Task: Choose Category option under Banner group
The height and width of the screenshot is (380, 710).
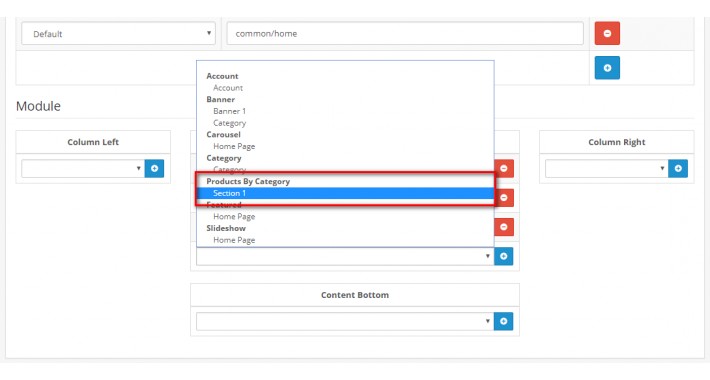Action: tap(229, 123)
